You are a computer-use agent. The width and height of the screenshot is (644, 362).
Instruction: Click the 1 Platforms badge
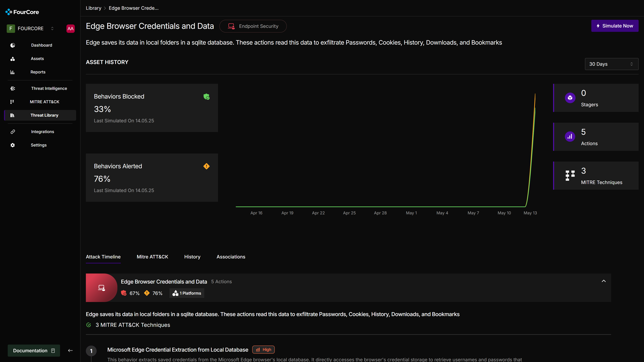coord(187,293)
